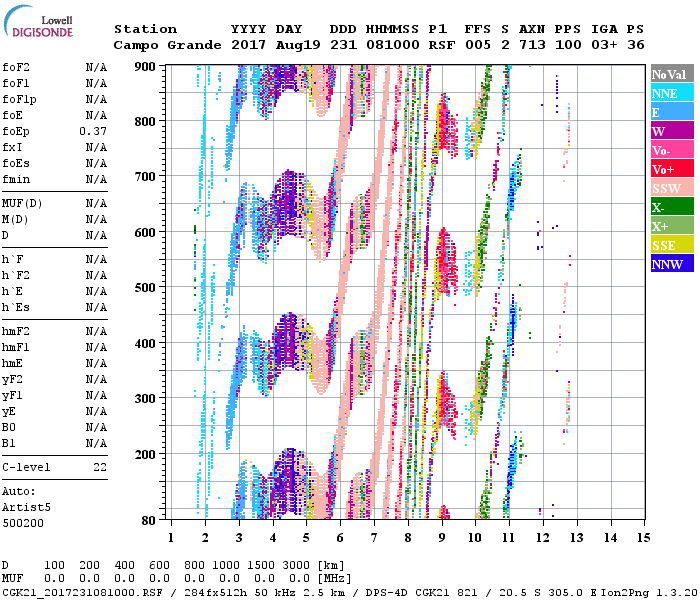Select the Vo- legend swatch

[672, 150]
